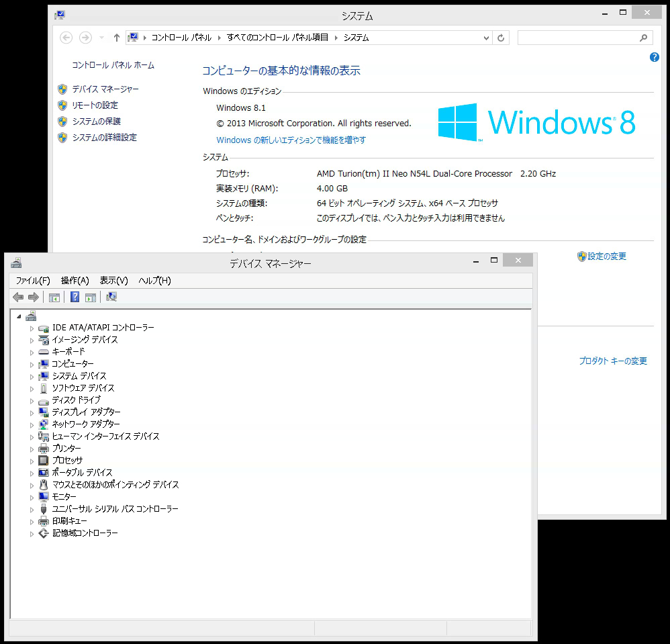Click the プリンター printer icon

[x=44, y=449]
